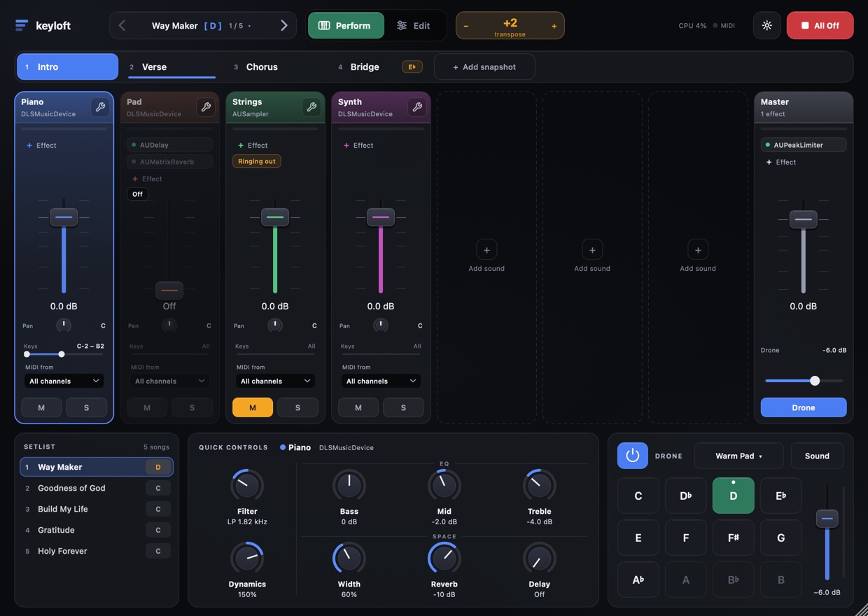Select drone note F#
This screenshot has width=868, height=616.
pyautogui.click(x=733, y=538)
